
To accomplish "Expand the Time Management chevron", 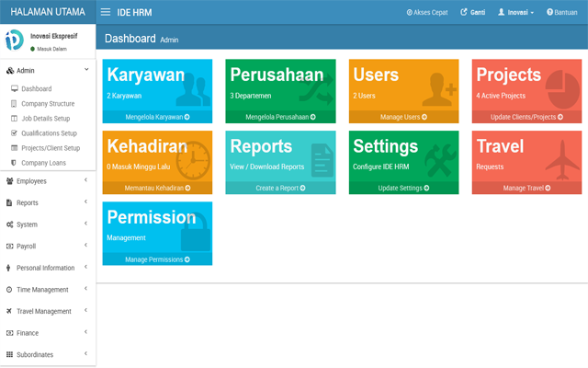I will [85, 289].
